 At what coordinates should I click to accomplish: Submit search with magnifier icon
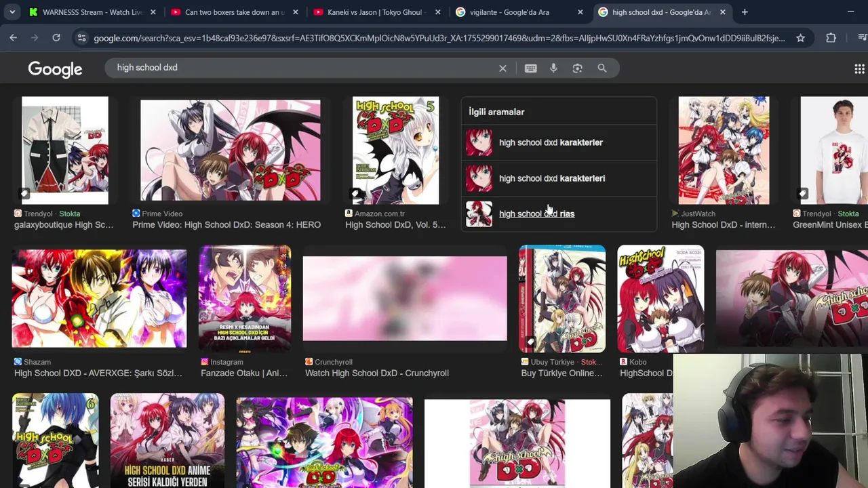[601, 68]
